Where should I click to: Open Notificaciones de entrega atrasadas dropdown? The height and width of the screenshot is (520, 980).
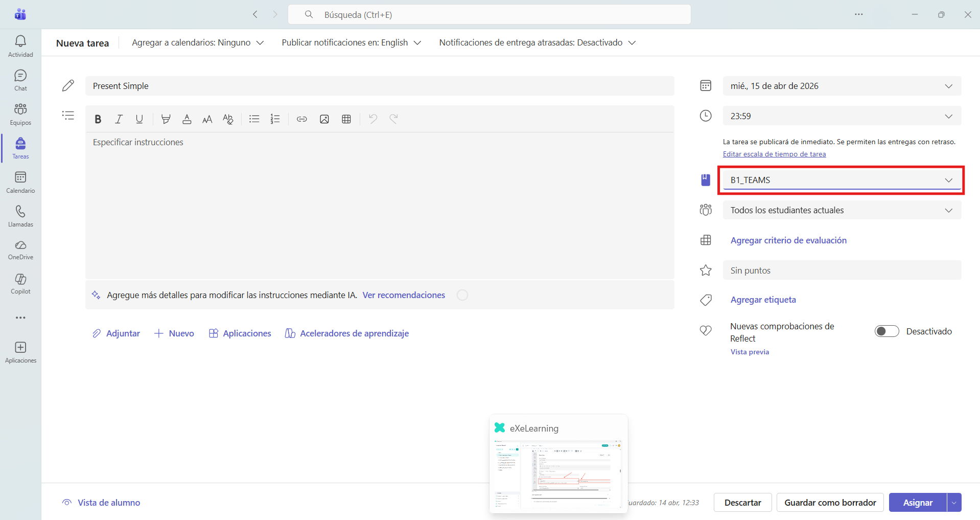click(x=538, y=43)
